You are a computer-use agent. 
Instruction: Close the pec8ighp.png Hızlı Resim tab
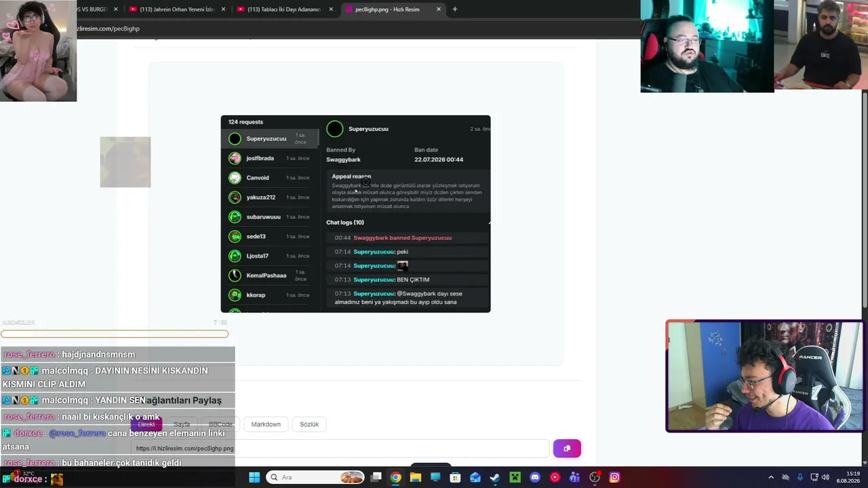coord(439,9)
